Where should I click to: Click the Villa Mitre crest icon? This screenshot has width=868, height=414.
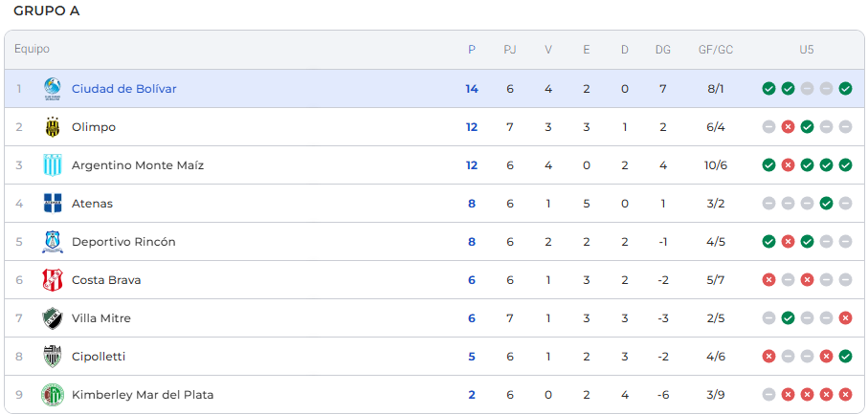(x=52, y=318)
